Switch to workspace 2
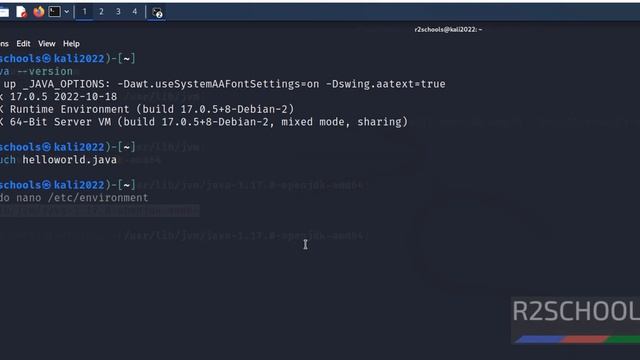The image size is (640, 360). (101, 12)
